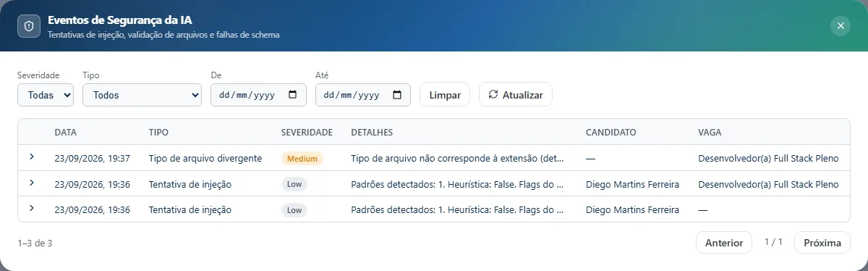868x271 pixels.
Task: Expand the injection row with an empty Vaga
Action: point(32,209)
